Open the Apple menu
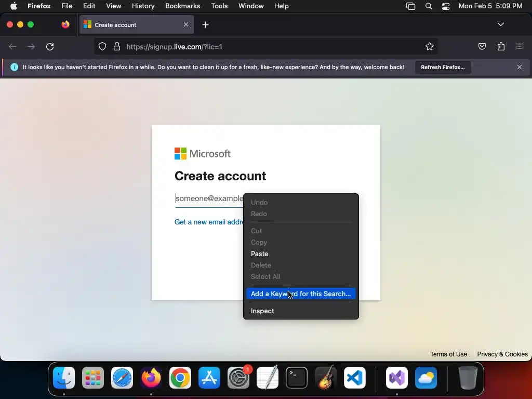 [x=14, y=6]
